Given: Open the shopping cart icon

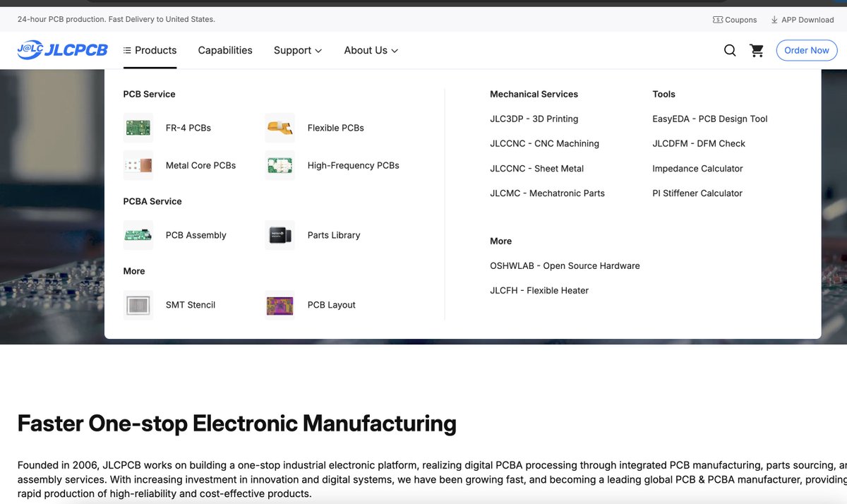Looking at the screenshot, I should pos(757,50).
